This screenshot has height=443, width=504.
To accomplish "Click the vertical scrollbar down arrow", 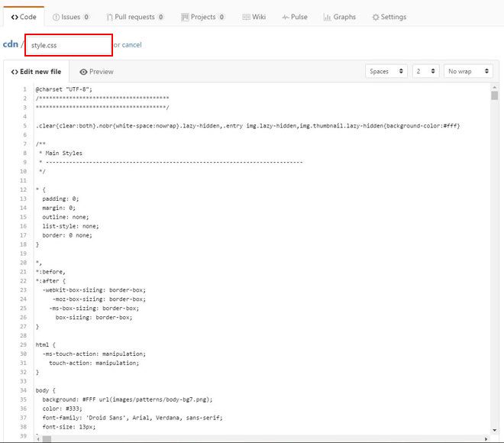I will 494,430.
